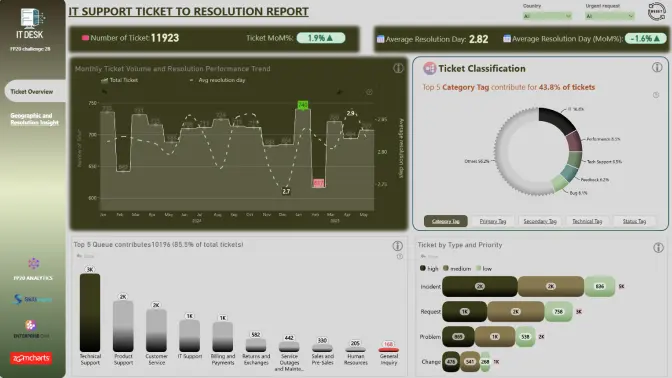Toggle the Avg resolution day legend series
The image size is (672, 378).
(218, 80)
